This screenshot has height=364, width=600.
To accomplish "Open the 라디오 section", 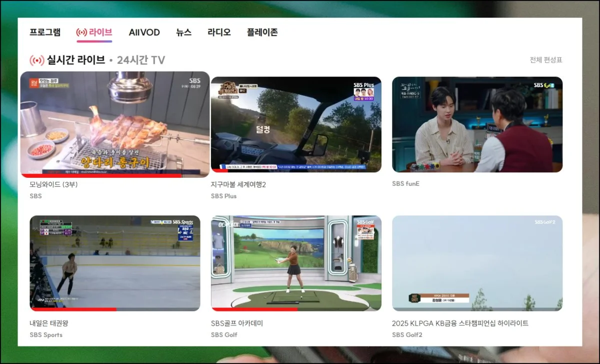I will click(218, 32).
